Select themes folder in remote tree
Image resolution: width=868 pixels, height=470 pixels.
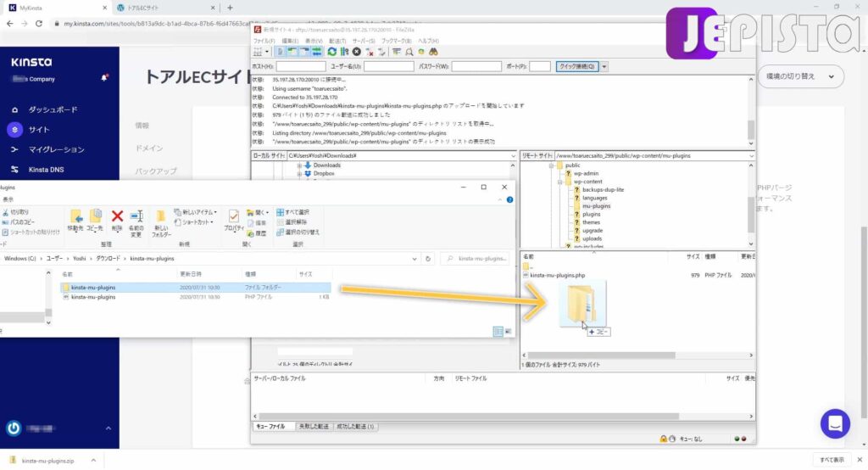[591, 222]
